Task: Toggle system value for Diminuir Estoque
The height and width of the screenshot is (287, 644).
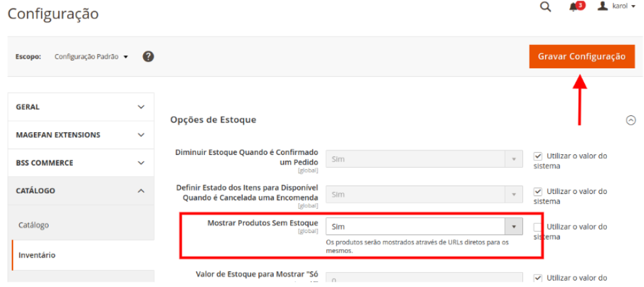Action: (x=537, y=156)
